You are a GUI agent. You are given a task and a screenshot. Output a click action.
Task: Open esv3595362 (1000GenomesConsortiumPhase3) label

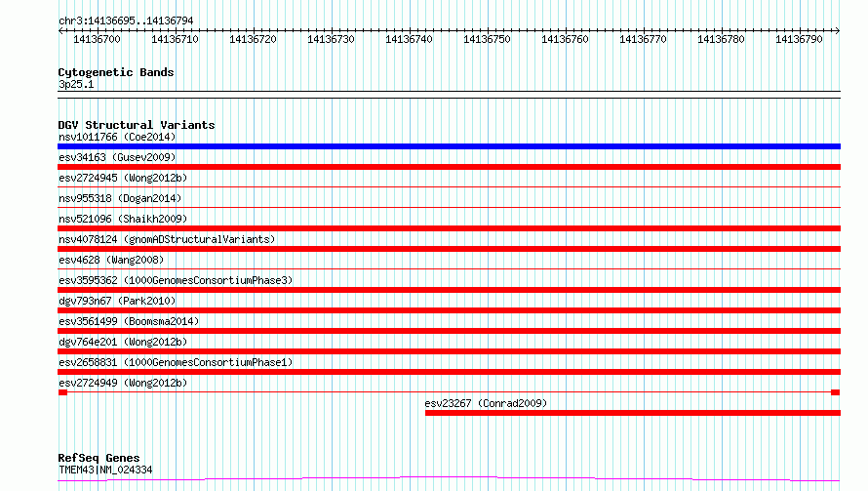click(x=176, y=280)
